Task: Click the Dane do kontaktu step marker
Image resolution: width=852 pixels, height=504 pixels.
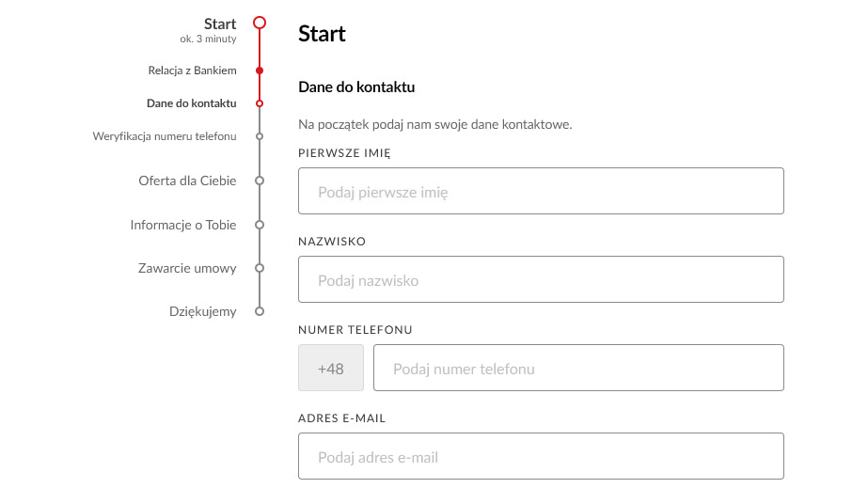Action: click(x=260, y=103)
